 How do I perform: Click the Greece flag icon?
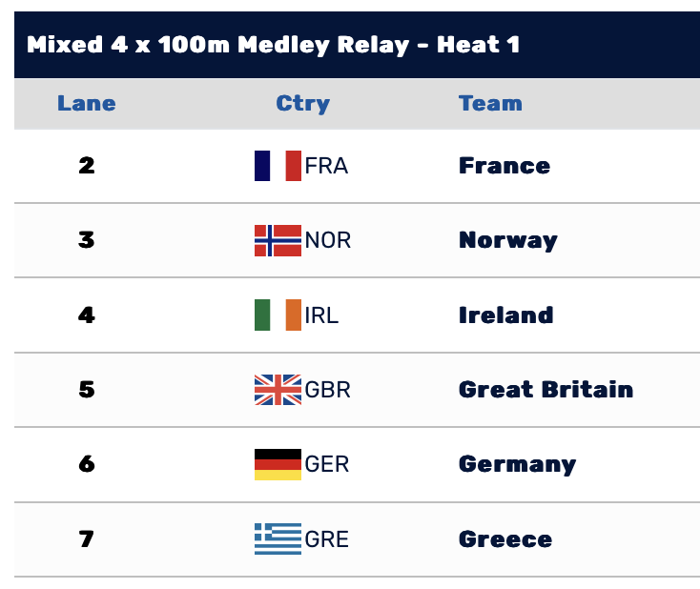tap(278, 539)
